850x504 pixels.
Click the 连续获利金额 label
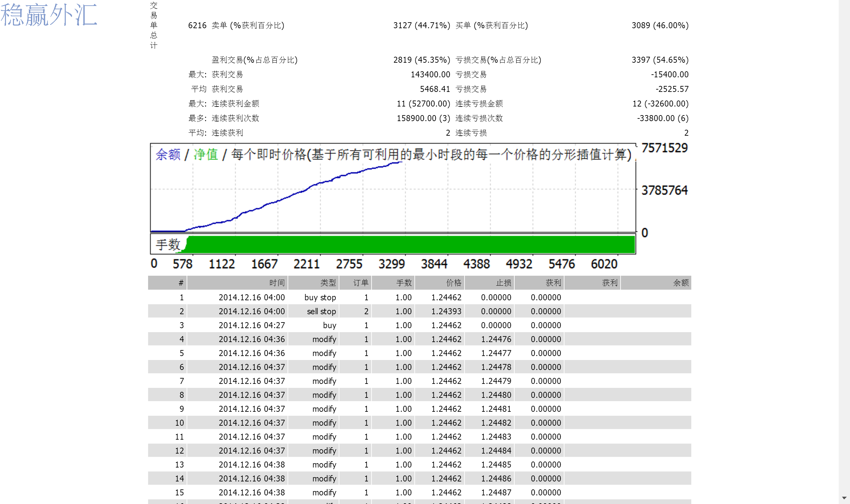click(x=235, y=104)
